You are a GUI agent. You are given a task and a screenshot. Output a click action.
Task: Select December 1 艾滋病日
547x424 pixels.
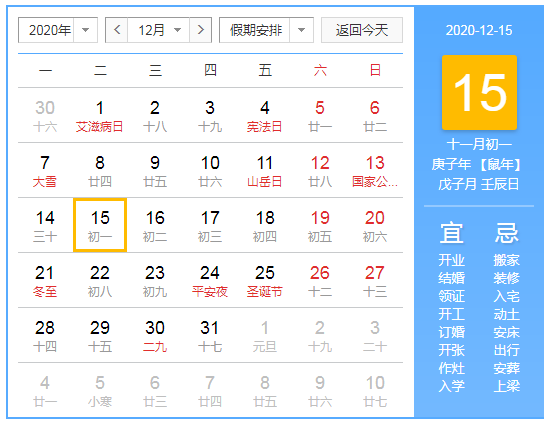(x=100, y=115)
